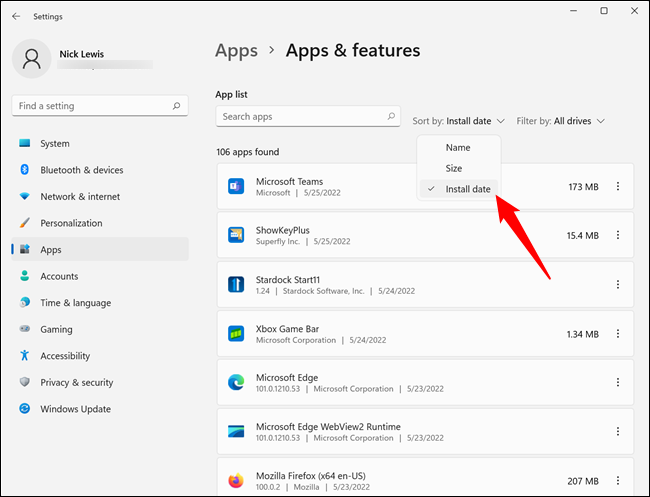
Task: Select checked Install date sort option
Action: (458, 189)
